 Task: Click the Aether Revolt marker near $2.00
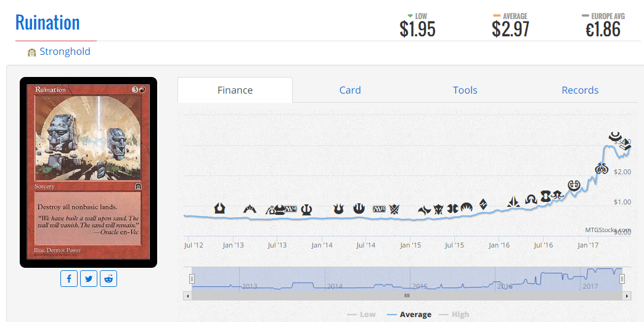pyautogui.click(x=601, y=167)
